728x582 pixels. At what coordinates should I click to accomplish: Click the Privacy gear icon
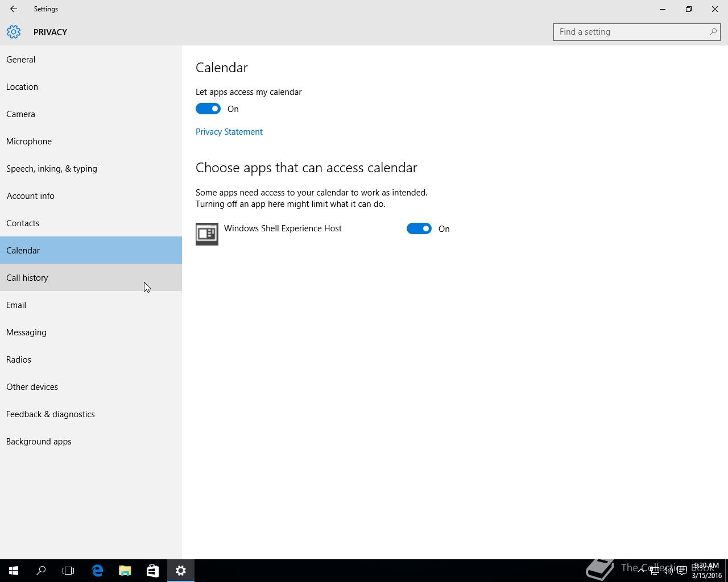click(x=14, y=32)
